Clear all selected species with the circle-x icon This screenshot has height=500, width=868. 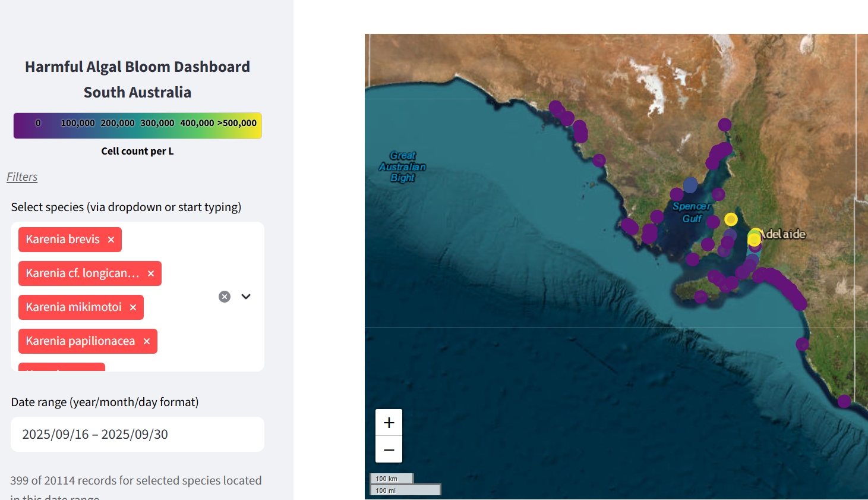pos(225,297)
